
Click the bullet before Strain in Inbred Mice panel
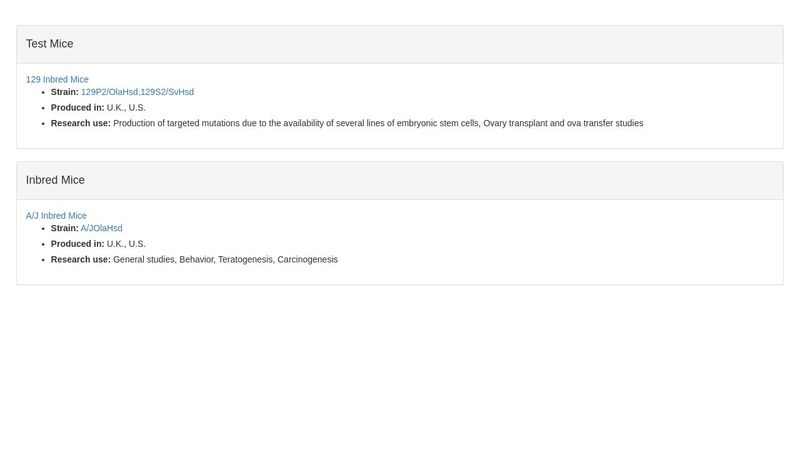42,228
